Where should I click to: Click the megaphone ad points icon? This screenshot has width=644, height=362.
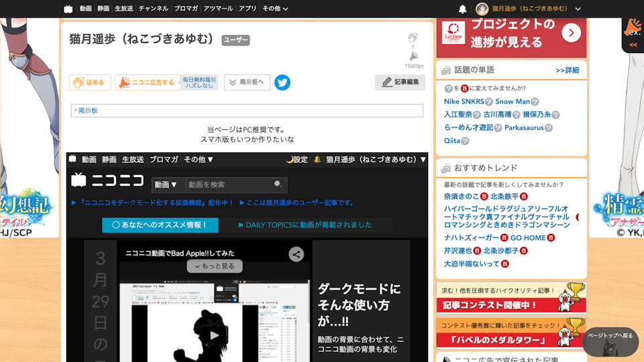coord(414,56)
